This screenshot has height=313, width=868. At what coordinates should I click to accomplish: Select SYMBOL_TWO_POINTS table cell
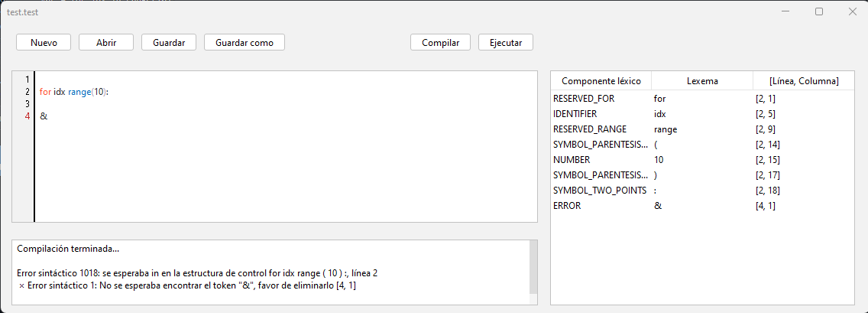pyautogui.click(x=600, y=191)
